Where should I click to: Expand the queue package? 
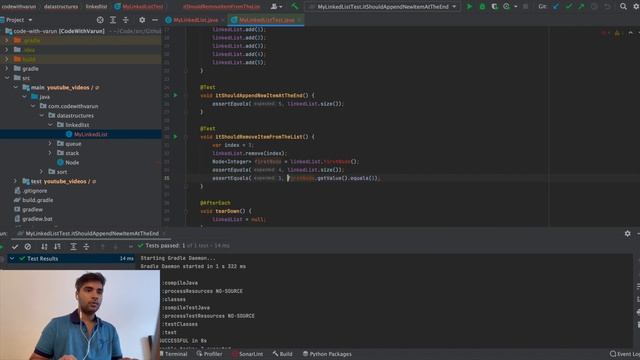(50, 144)
